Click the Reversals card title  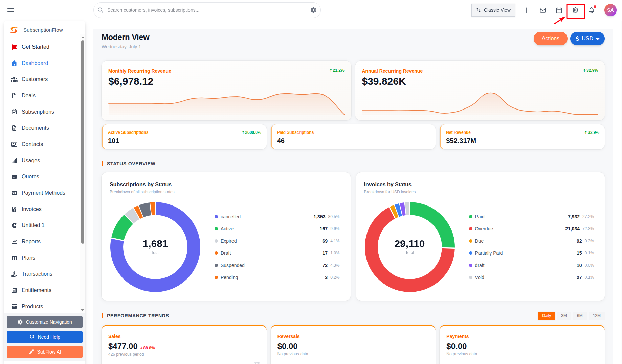[x=288, y=336]
